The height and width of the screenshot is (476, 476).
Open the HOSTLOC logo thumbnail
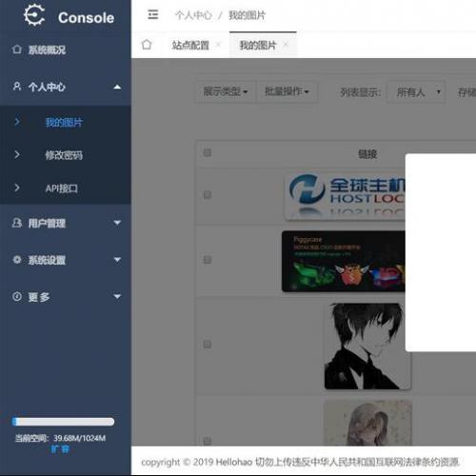[345, 196]
